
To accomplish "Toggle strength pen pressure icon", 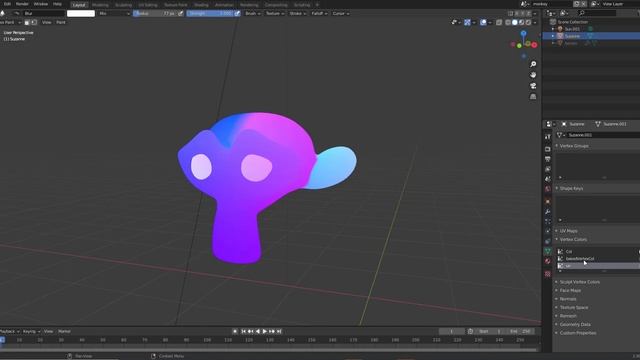I will [237, 13].
